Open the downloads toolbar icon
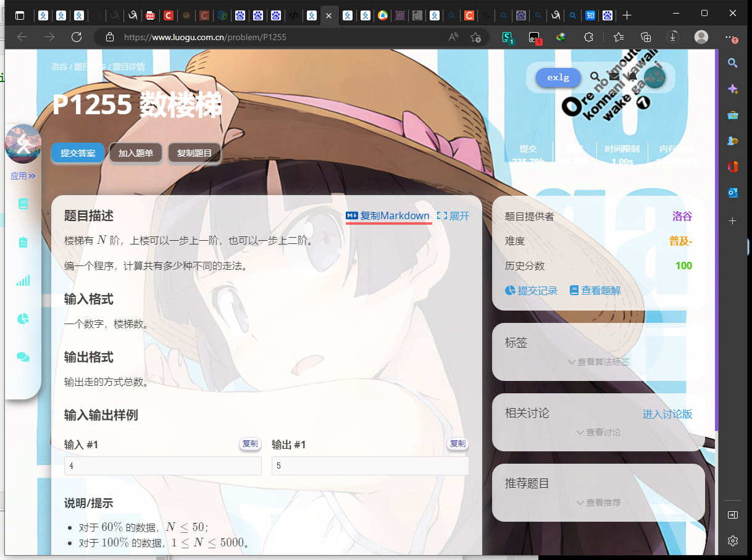This screenshot has width=752, height=560. 673,37
